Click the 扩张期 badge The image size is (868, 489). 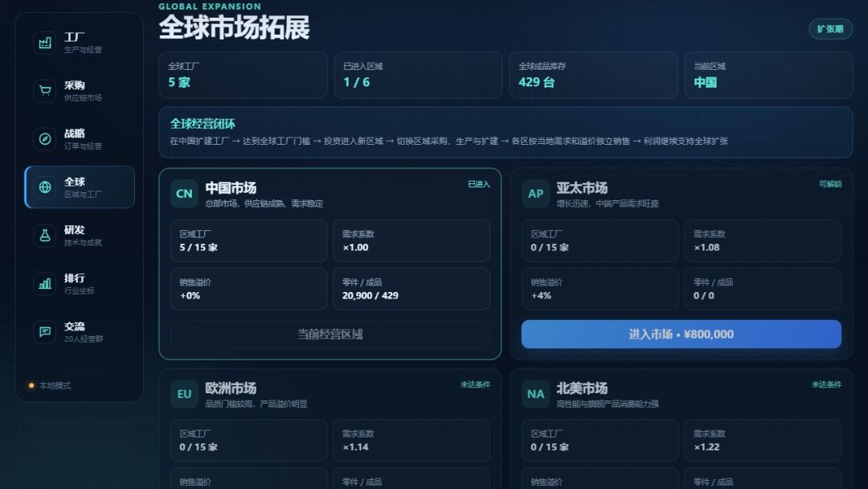tap(829, 29)
